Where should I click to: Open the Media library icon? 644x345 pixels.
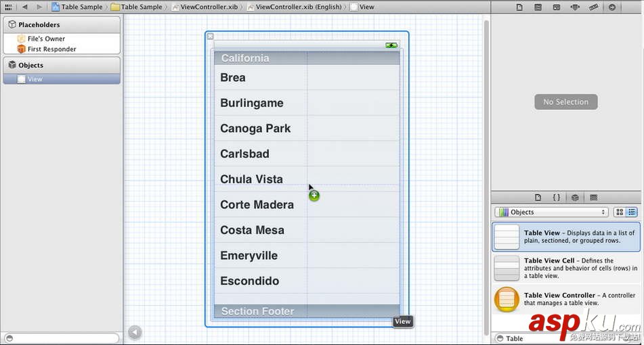point(593,198)
